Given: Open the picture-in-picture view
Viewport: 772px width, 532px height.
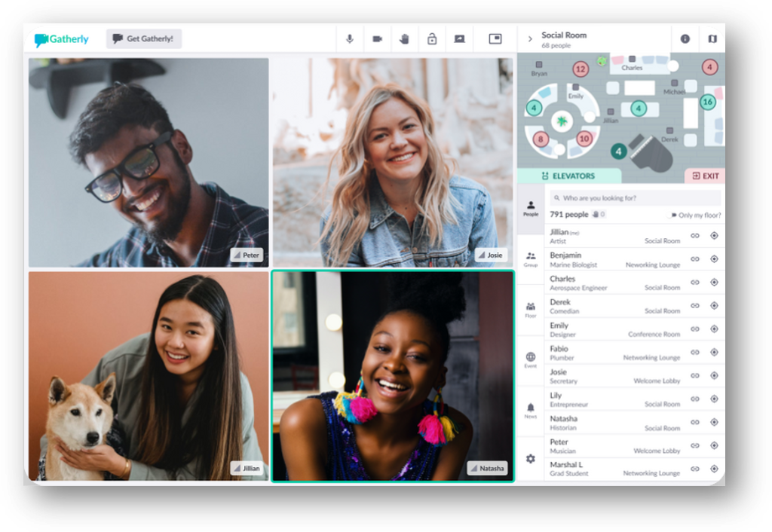Looking at the screenshot, I should [x=495, y=38].
